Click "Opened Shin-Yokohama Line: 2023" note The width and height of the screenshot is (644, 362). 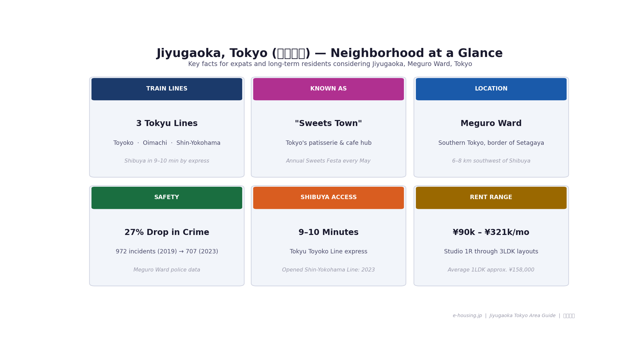[328, 270]
